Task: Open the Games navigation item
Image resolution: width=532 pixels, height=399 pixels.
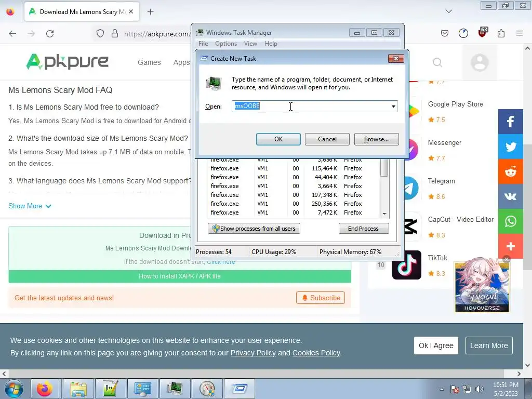Action: pyautogui.click(x=149, y=62)
